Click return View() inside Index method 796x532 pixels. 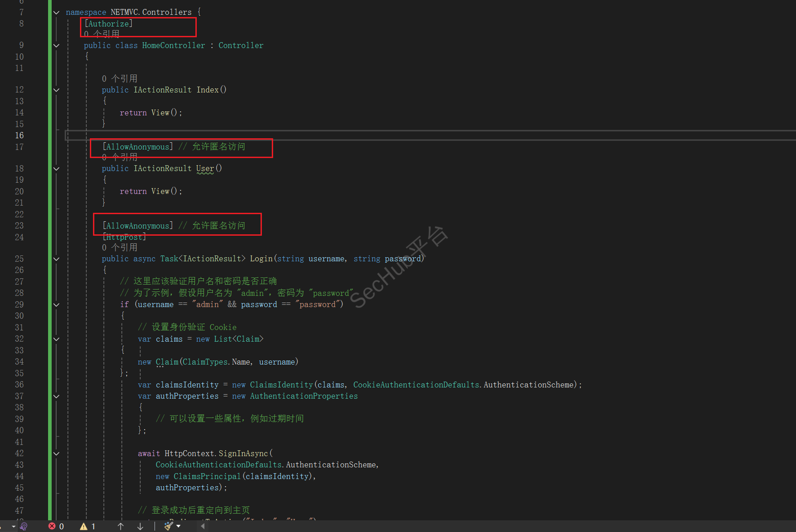pos(151,113)
